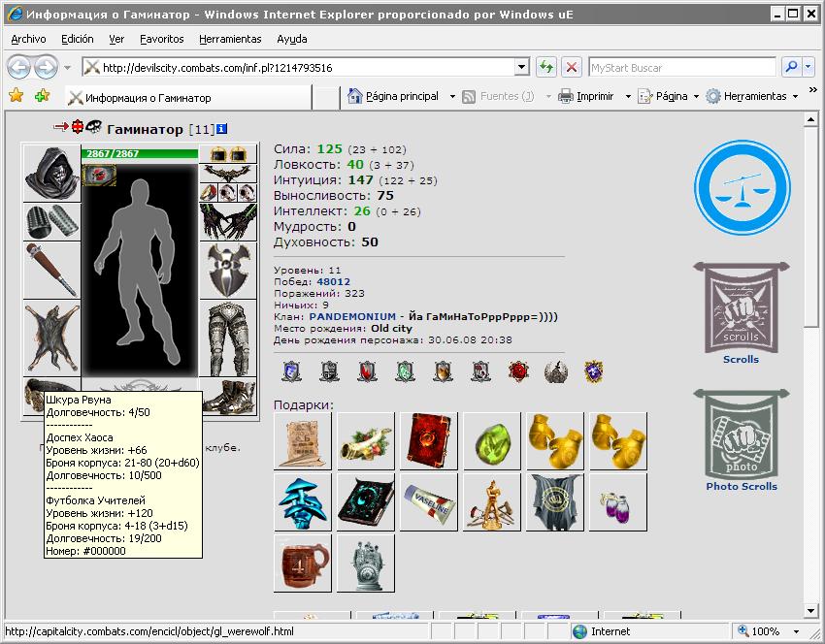Select the shield equipment slot icon
This screenshot has height=644, width=825.
pyautogui.click(x=228, y=271)
